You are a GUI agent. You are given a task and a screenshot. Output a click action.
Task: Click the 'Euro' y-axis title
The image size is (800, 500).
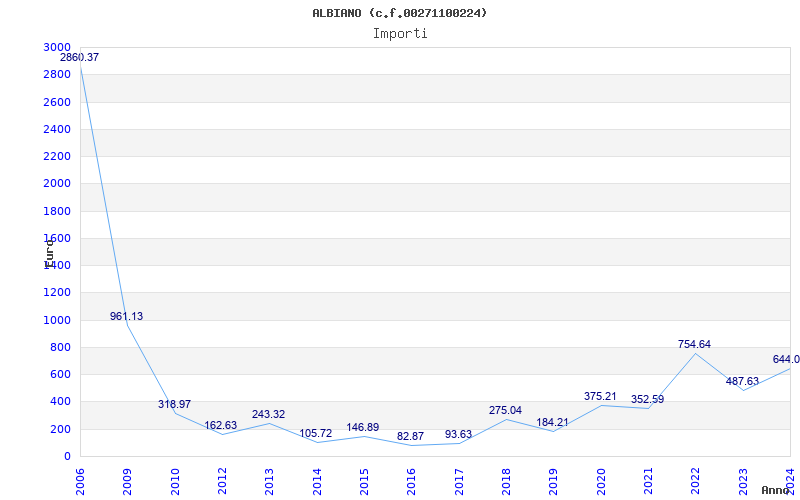[49, 253]
